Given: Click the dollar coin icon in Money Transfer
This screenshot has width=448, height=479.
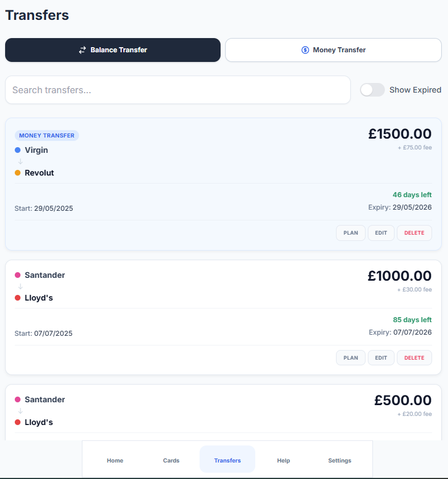Looking at the screenshot, I should click(x=305, y=50).
